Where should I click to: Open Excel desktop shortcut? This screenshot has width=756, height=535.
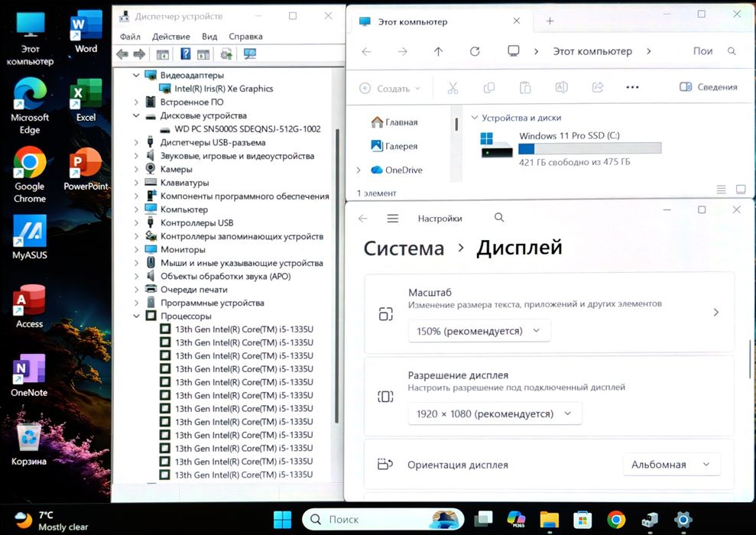[x=86, y=100]
